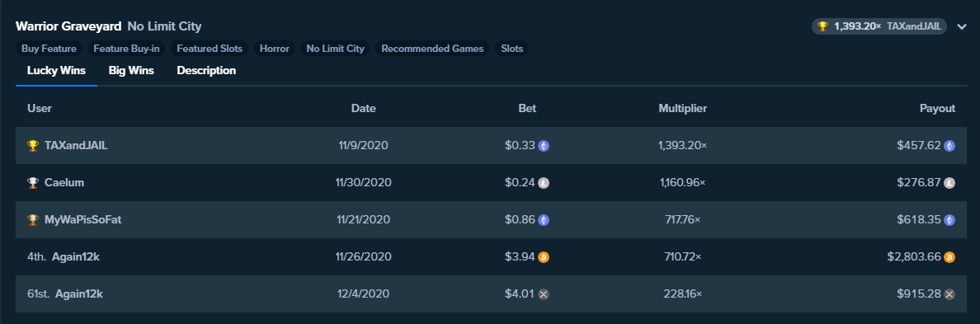The height and width of the screenshot is (324, 980).
Task: Click the silver trophy icon next to Caelum
Action: 33,183
